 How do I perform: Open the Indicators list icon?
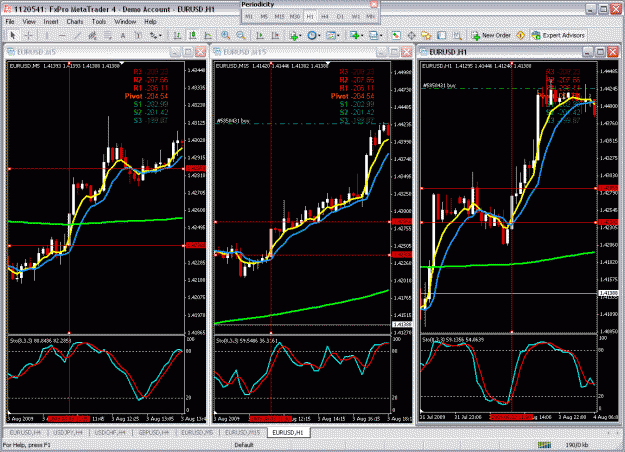point(294,35)
